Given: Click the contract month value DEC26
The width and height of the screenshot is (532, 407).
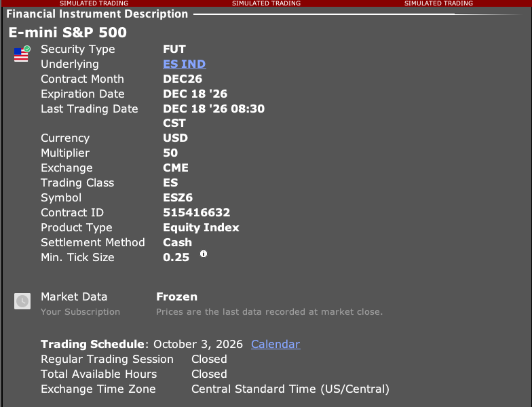Looking at the screenshot, I should click(x=183, y=79).
